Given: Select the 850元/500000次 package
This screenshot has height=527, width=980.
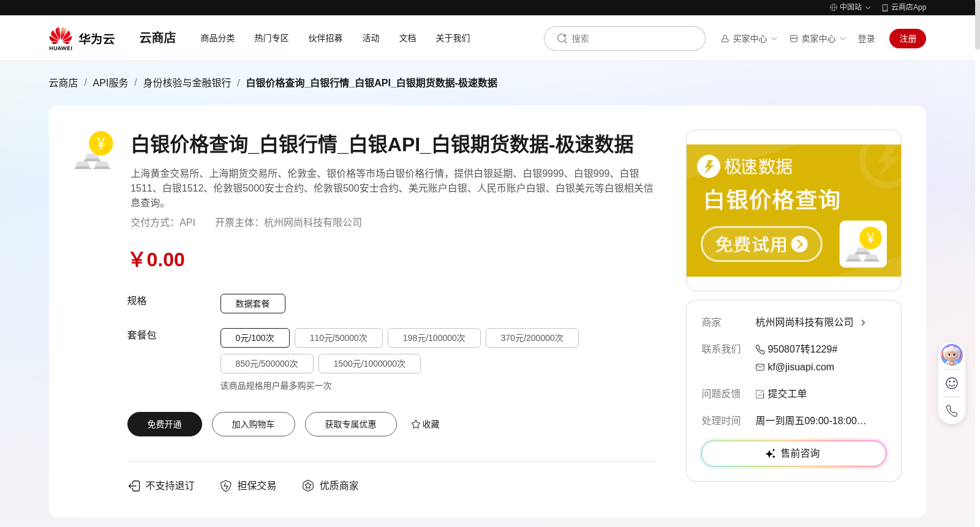Looking at the screenshot, I should coord(267,364).
